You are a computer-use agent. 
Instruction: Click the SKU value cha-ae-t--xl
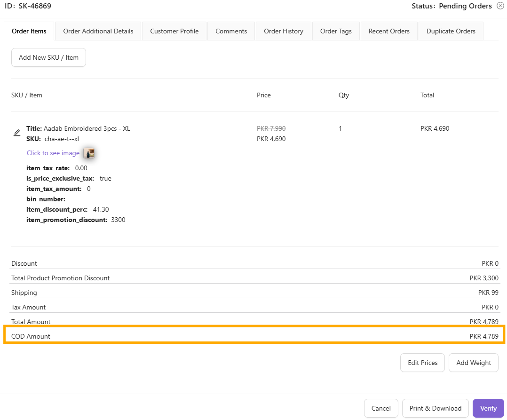tap(62, 139)
